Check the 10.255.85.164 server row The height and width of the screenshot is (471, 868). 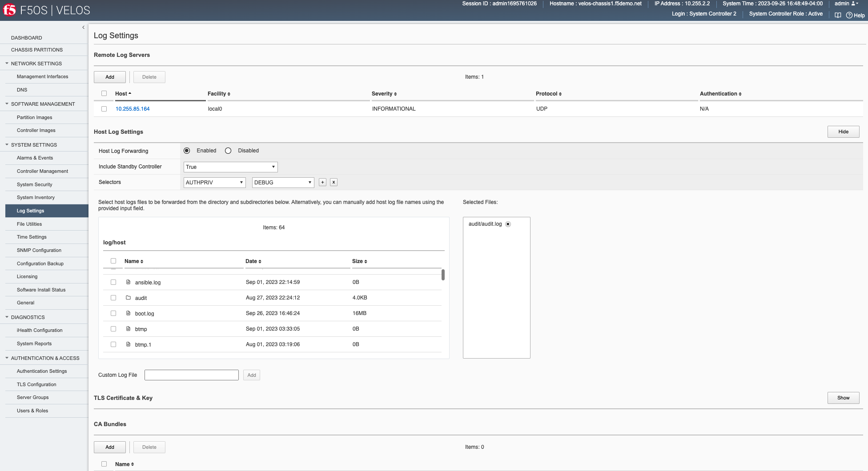click(104, 109)
